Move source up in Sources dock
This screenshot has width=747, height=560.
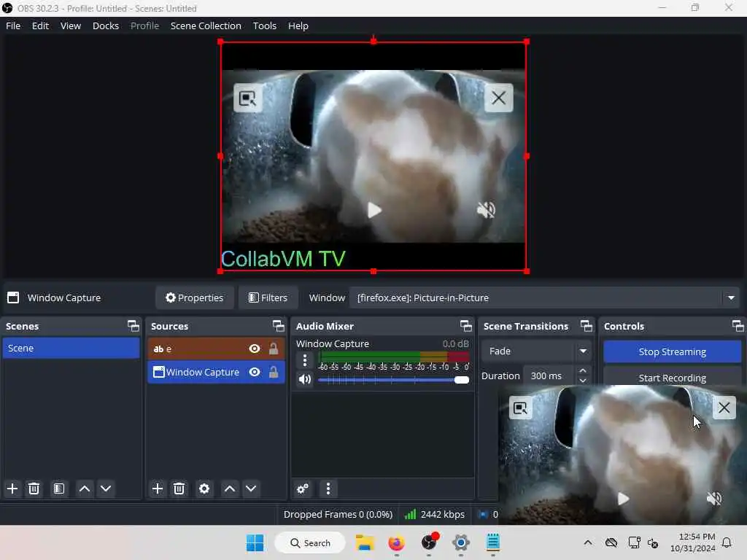[230, 489]
